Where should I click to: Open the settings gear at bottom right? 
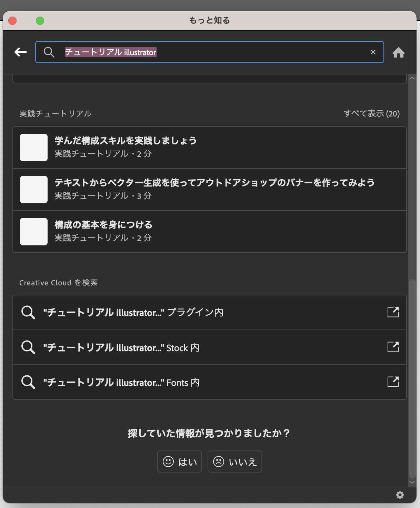click(x=400, y=495)
